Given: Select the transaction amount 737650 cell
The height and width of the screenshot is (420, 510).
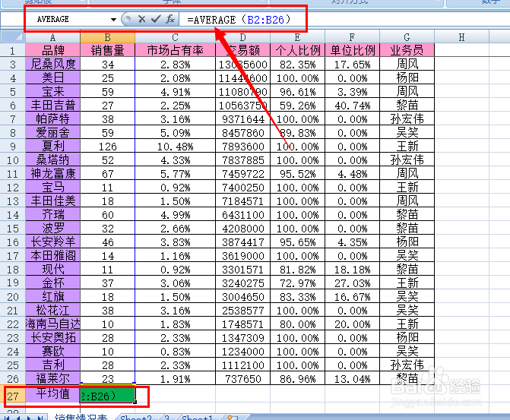Looking at the screenshot, I should tap(242, 378).
